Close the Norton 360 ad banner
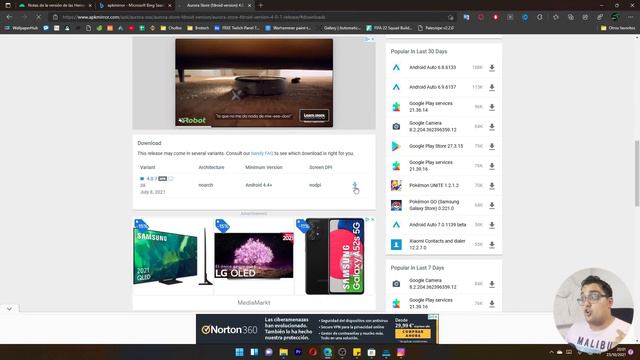Viewport: 640px width, 360px height. (436, 317)
